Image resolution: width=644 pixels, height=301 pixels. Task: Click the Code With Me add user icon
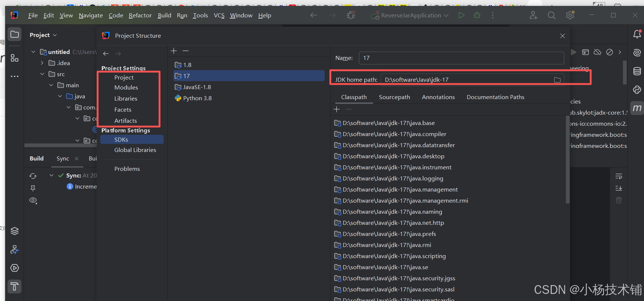pyautogui.click(x=533, y=15)
